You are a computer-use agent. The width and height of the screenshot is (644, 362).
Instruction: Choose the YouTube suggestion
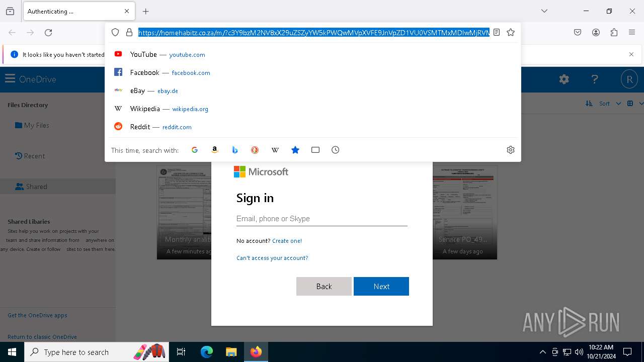tap(313, 54)
